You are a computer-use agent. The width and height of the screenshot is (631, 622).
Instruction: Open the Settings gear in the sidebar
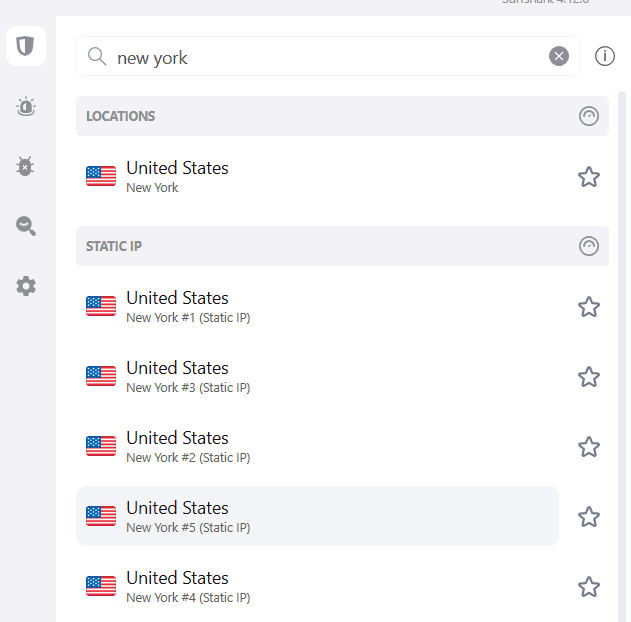point(26,286)
